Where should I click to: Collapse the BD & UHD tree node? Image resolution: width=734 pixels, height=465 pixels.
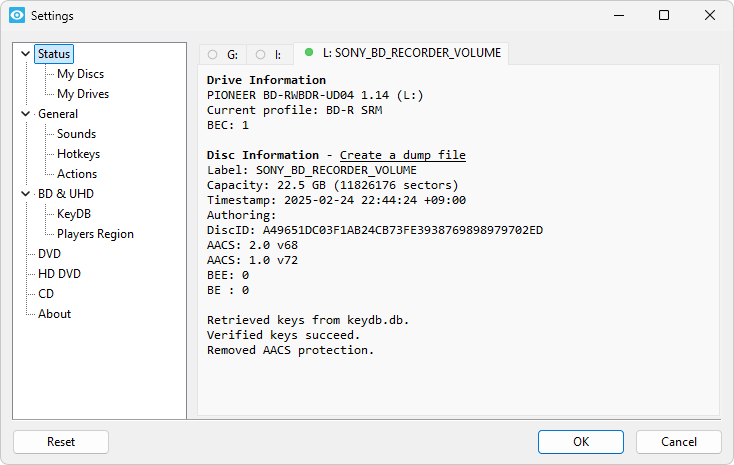coord(25,194)
